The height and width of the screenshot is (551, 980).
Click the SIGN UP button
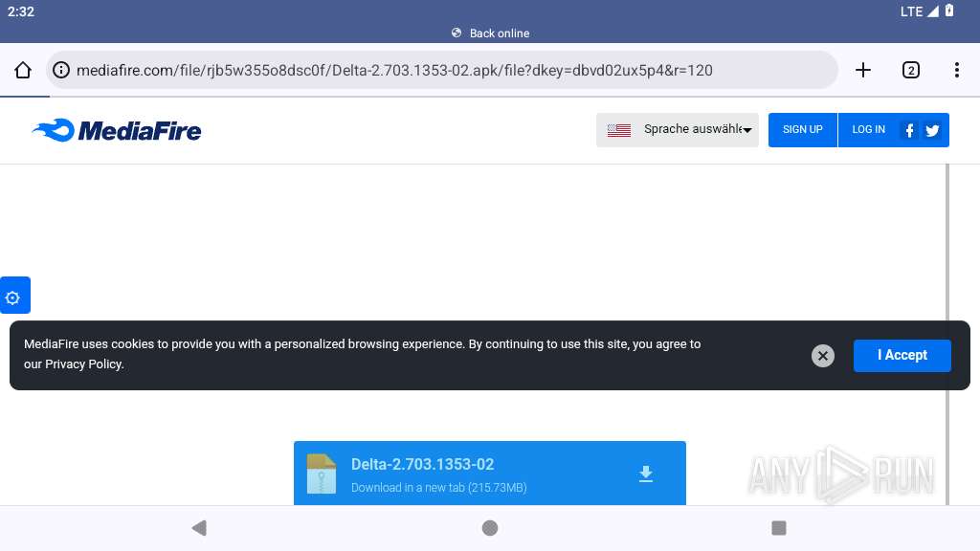[803, 130]
